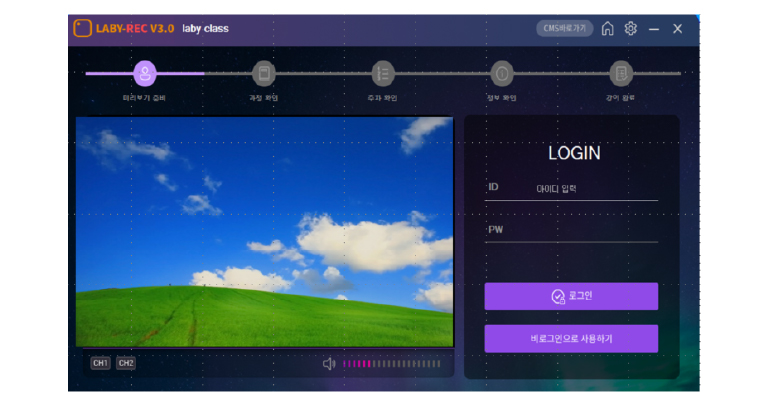The width and height of the screenshot is (769, 400).
Task: Adjust the volume level bar
Action: pos(391,363)
